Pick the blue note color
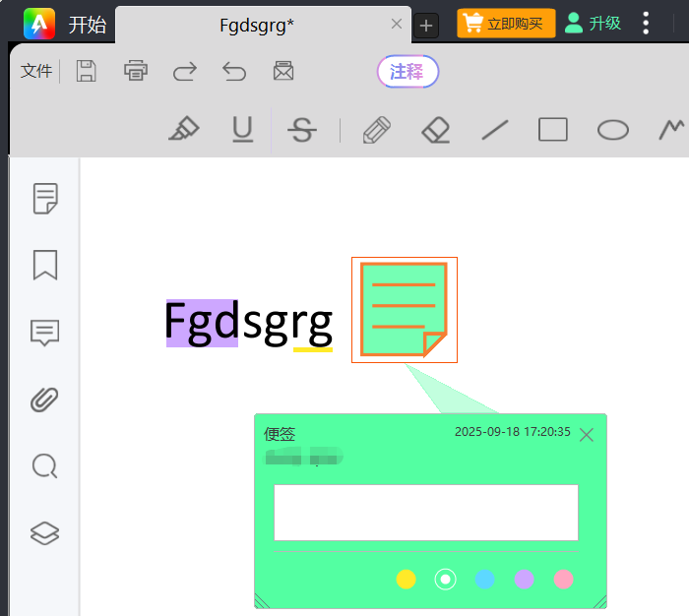 tap(484, 580)
